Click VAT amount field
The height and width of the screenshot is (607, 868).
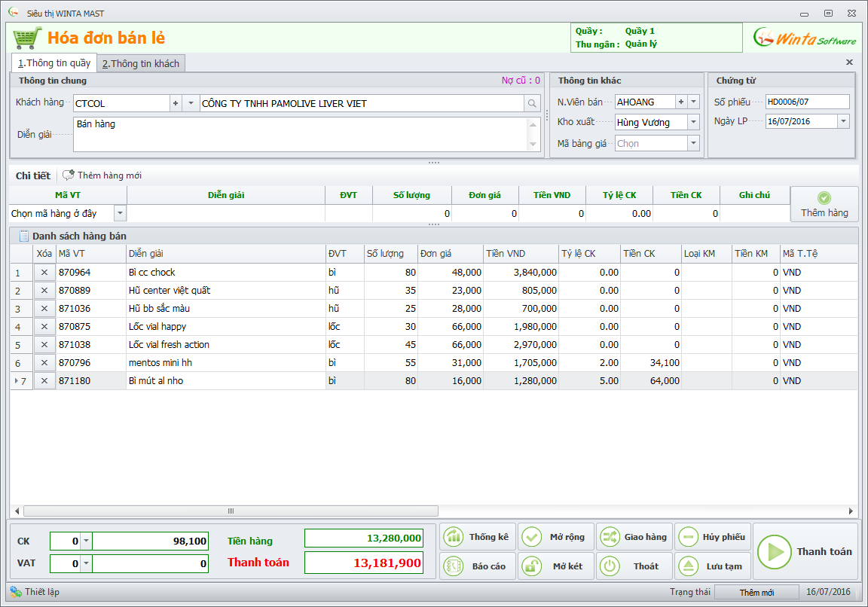coord(150,564)
